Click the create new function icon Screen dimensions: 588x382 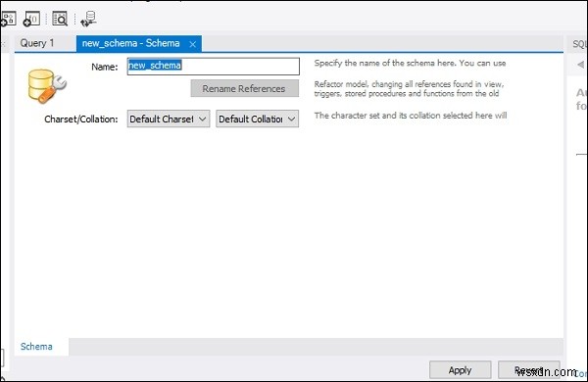(32, 19)
